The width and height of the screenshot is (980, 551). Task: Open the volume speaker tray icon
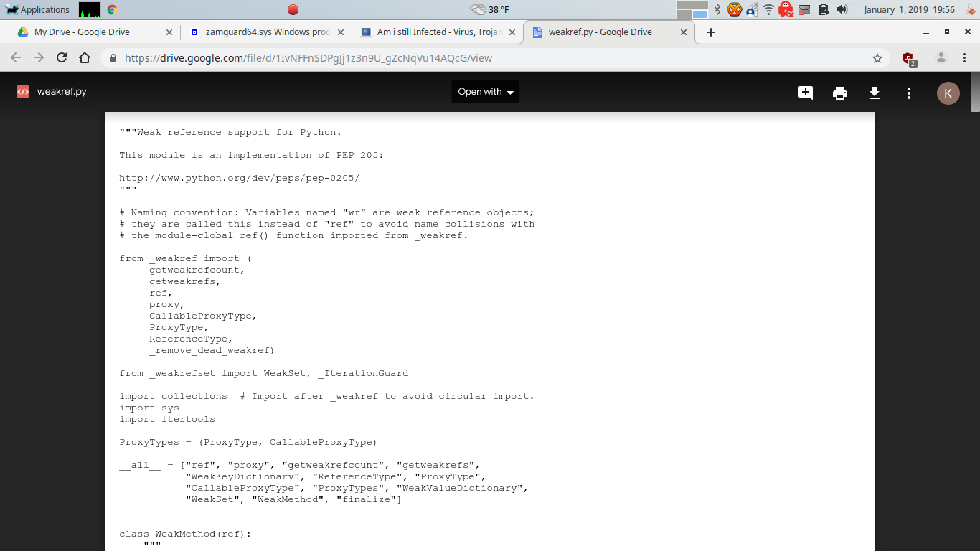tap(842, 9)
